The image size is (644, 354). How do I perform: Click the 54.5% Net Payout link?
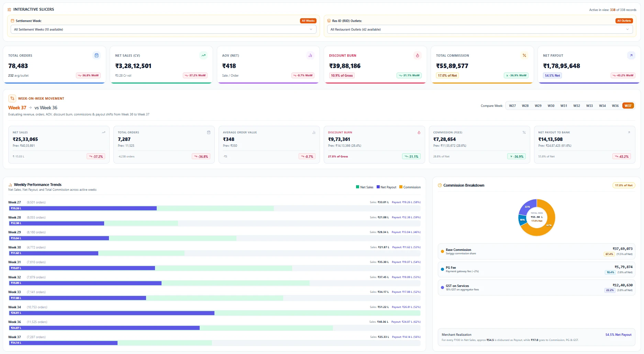tap(618, 335)
